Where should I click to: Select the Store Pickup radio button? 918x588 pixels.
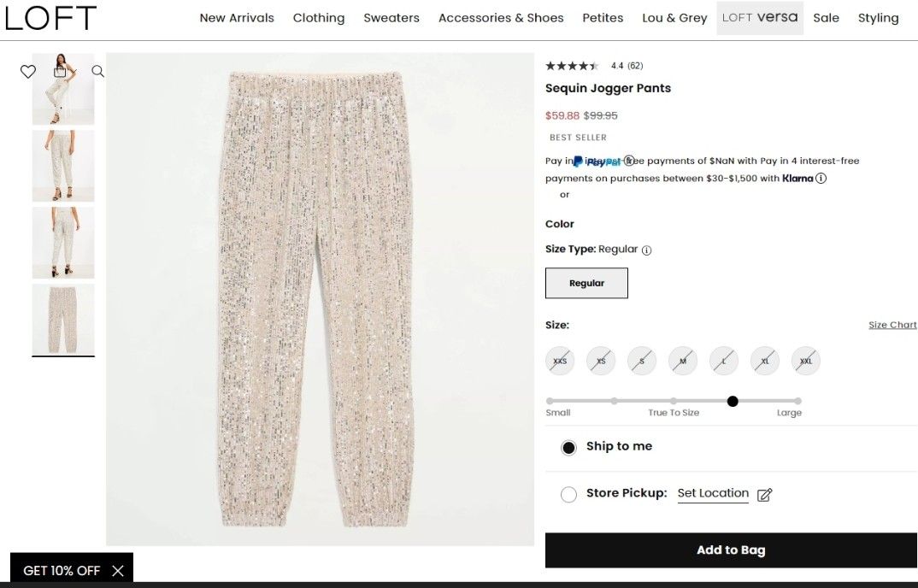(x=569, y=495)
